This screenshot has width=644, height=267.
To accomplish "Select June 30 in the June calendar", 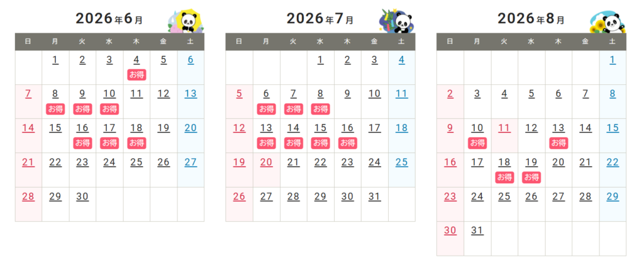I will point(82,196).
